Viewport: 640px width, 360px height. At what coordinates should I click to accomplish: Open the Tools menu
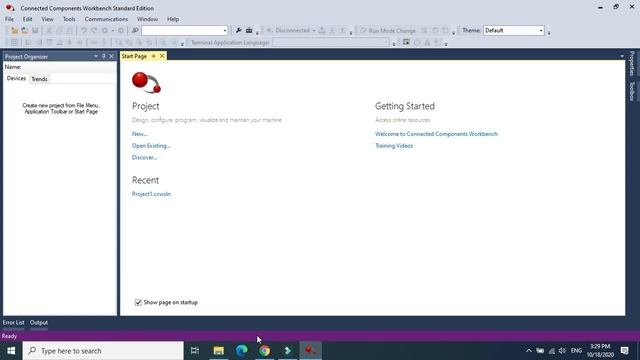(69, 19)
